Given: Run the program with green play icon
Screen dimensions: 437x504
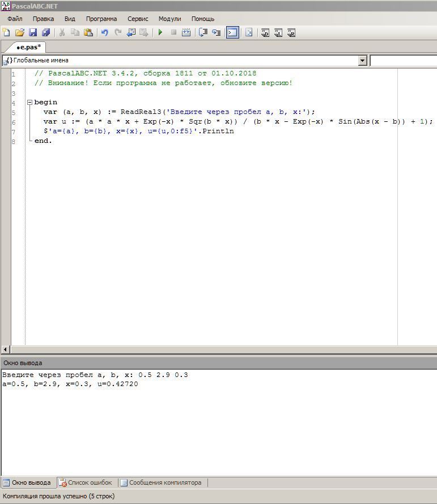Looking at the screenshot, I should [160, 32].
